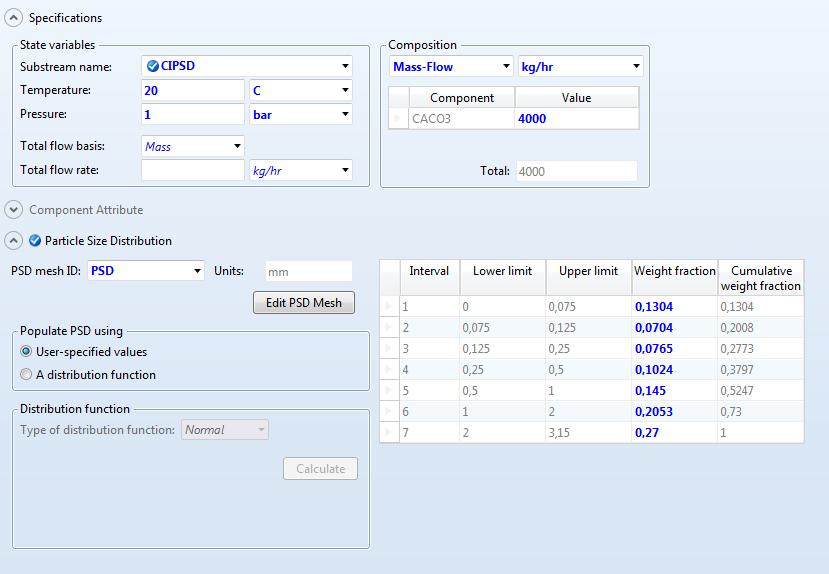This screenshot has height=574, width=829.
Task: Click cumulative weight fraction cell 0,2008
Action: coord(761,328)
